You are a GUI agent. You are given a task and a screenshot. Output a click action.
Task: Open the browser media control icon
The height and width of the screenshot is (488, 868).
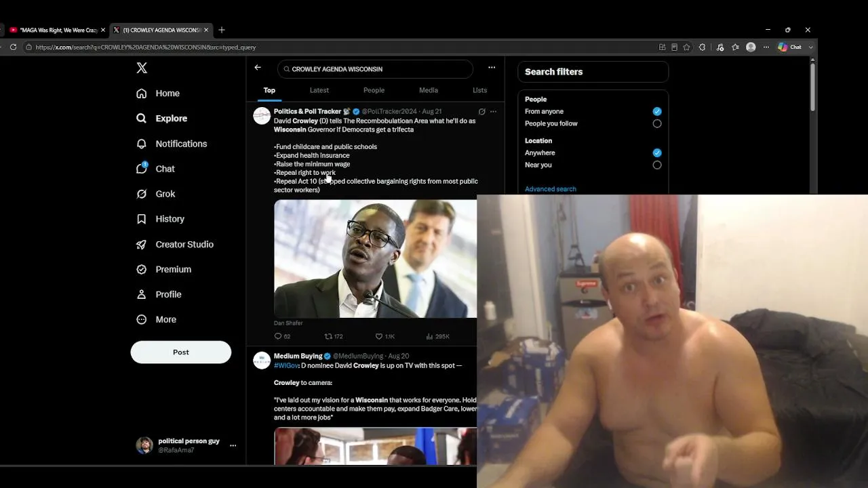point(720,47)
